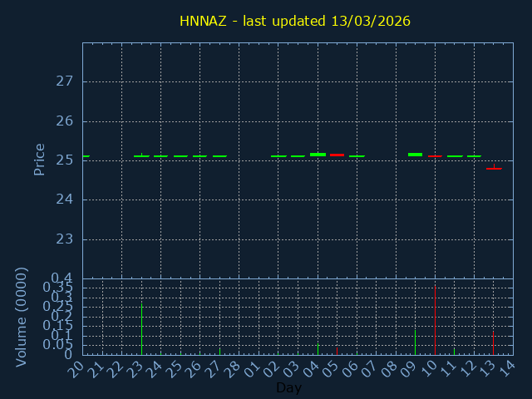
Task: Select the 24 price axis value
Action: coord(65,199)
